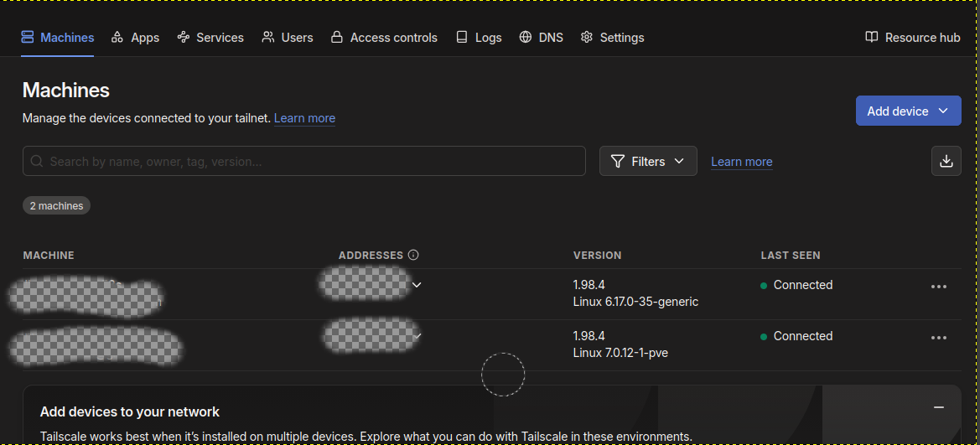Viewport: 980px width, 445px height.
Task: Click the download export icon button
Action: (946, 161)
